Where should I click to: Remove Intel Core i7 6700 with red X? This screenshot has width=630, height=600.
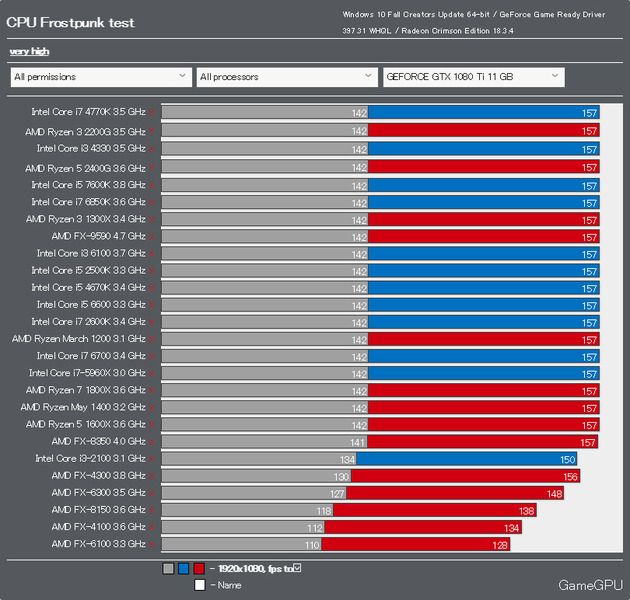coord(151,357)
